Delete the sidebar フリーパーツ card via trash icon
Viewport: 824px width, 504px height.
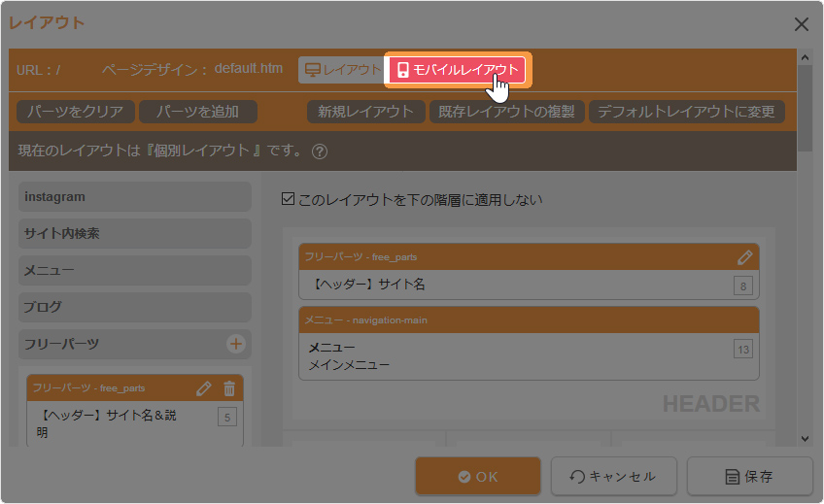(229, 388)
